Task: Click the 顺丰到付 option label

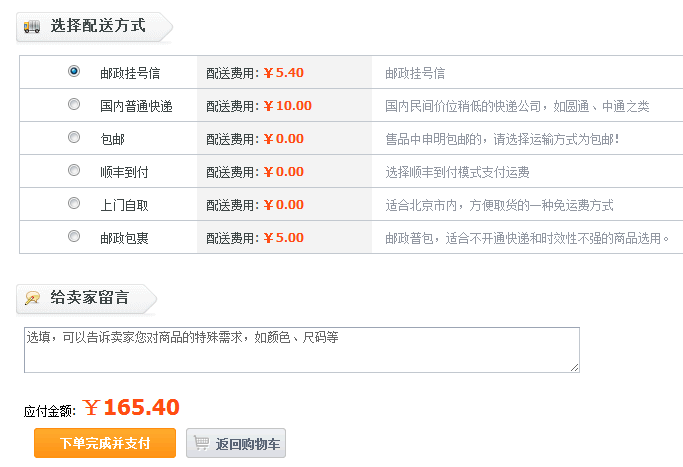Action: pos(124,172)
